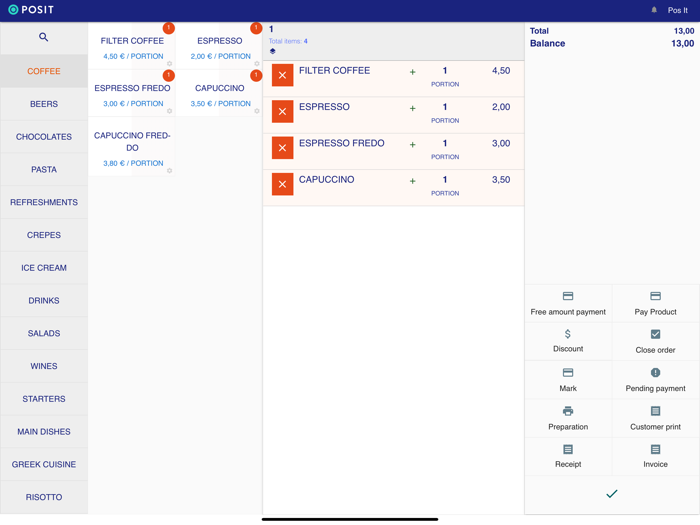The height and width of the screenshot is (525, 700).
Task: Open the WINES category
Action: pos(44,366)
